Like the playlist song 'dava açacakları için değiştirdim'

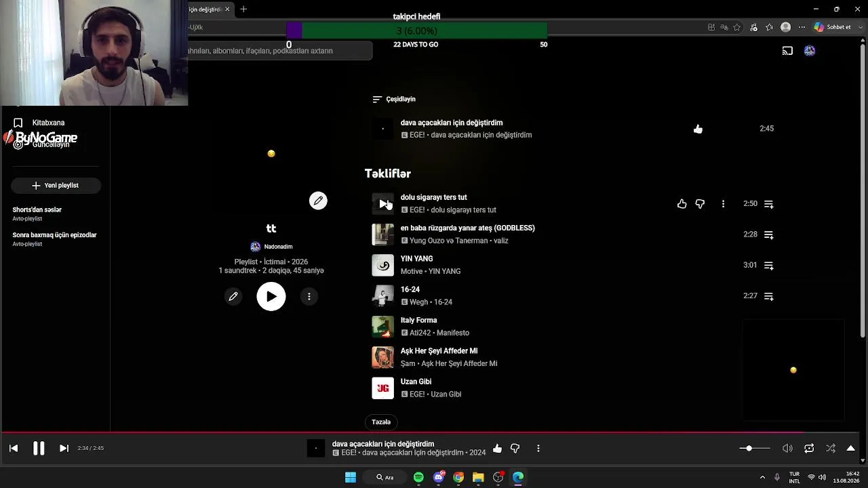698,129
